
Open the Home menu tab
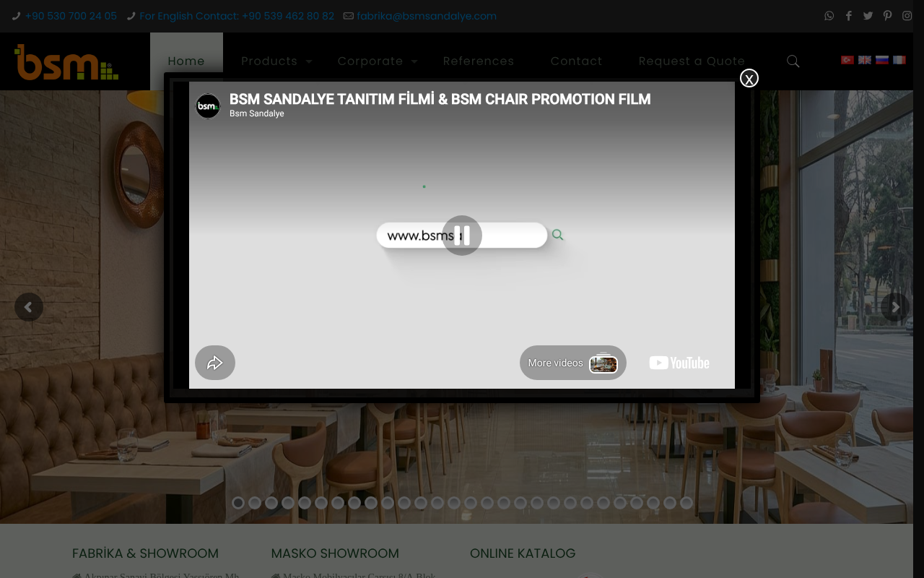(x=186, y=61)
